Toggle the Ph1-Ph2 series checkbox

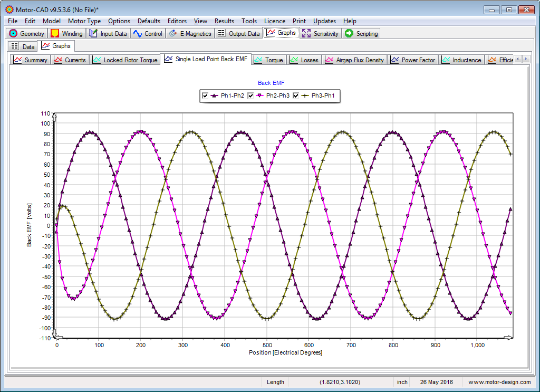[205, 95]
